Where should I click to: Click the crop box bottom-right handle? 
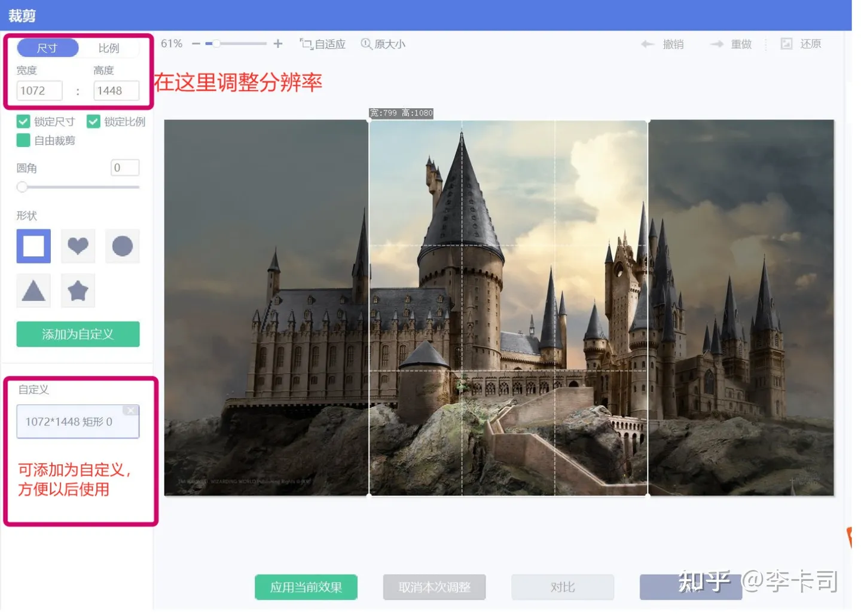pos(648,495)
